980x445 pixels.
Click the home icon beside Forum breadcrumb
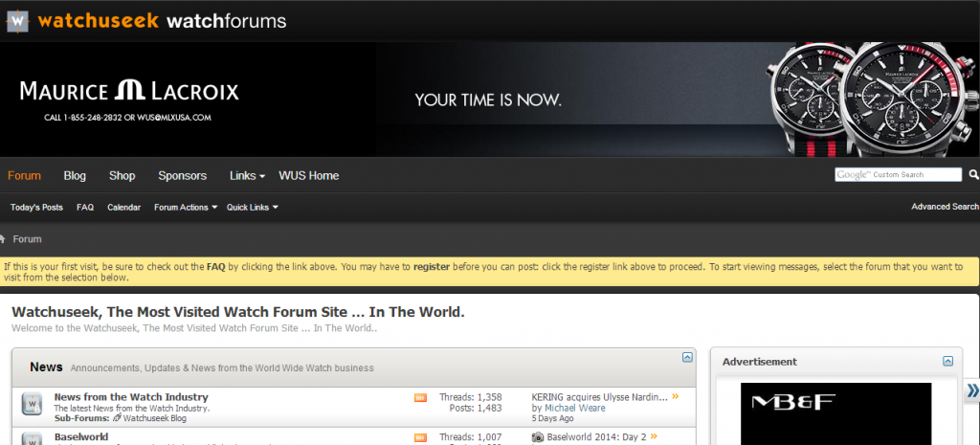coord(3,238)
